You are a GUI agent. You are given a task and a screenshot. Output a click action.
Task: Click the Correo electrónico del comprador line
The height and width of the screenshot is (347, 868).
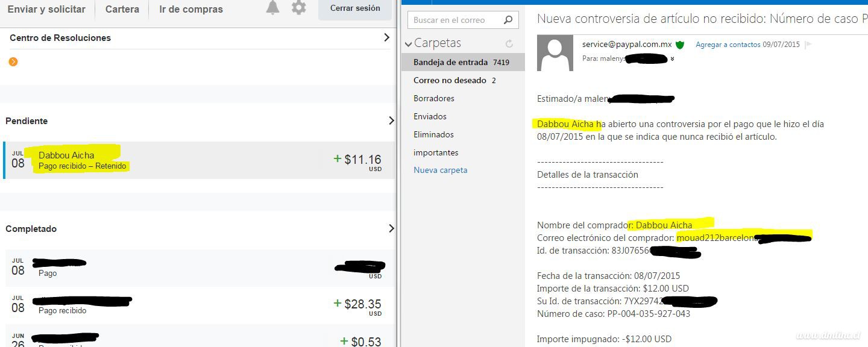click(674, 237)
